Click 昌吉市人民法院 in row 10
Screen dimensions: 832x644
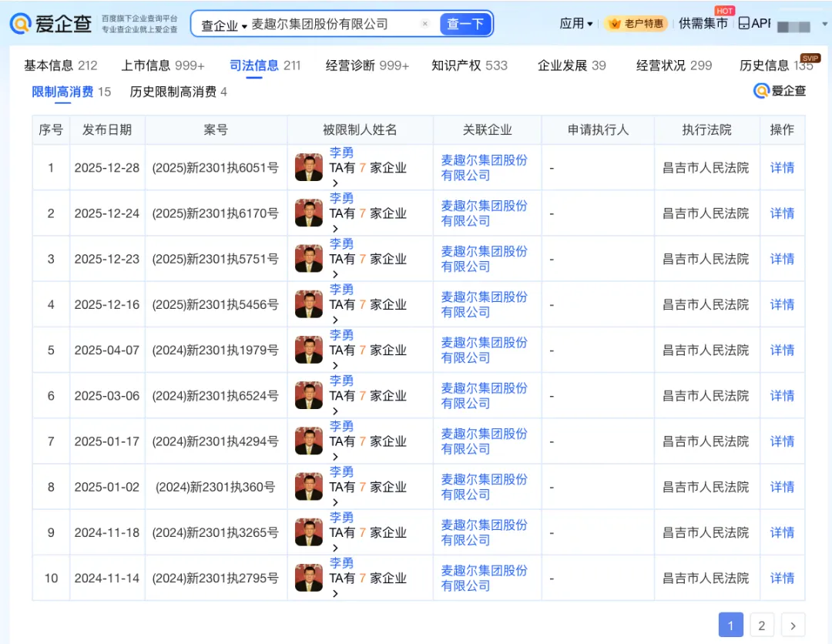706,579
